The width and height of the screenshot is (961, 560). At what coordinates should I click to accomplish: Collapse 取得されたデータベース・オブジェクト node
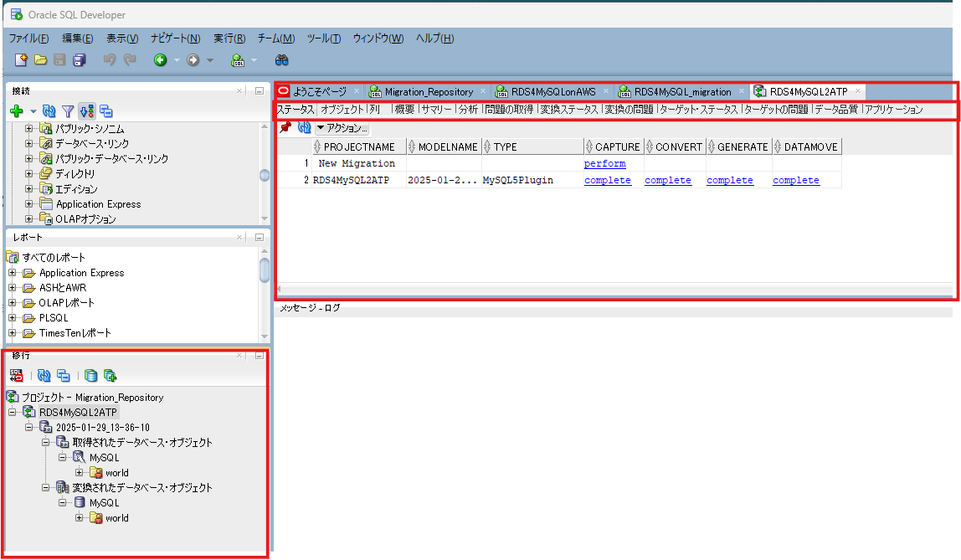tap(45, 442)
